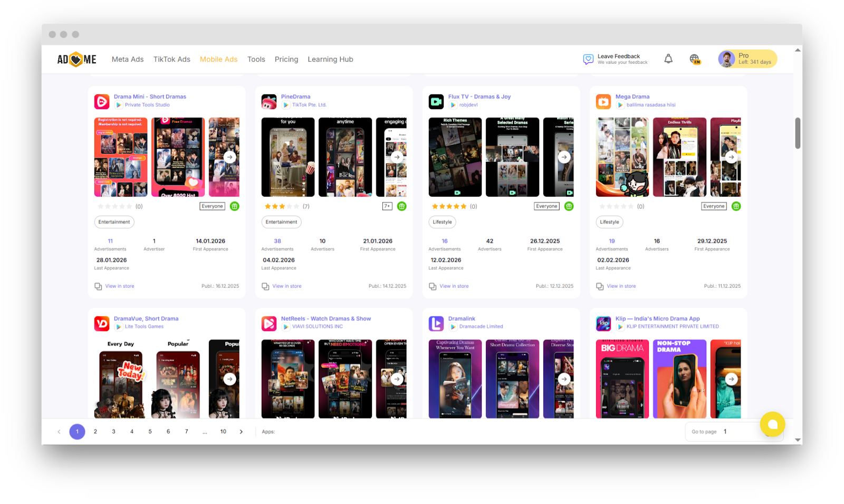Click the PineDrama app icon
This screenshot has height=504, width=844.
click(269, 101)
